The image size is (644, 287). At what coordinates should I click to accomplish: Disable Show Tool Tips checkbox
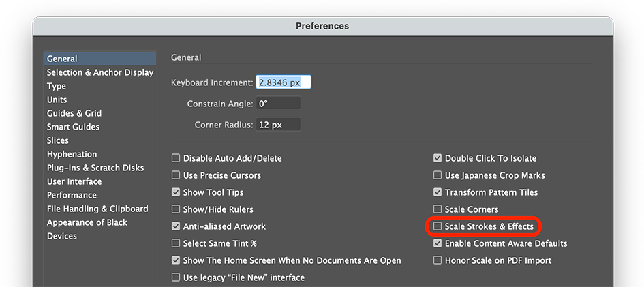(x=176, y=192)
